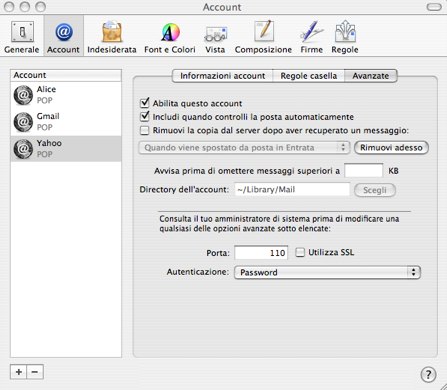Click Rimuovi adesso button
This screenshot has width=447, height=390.
(391, 148)
